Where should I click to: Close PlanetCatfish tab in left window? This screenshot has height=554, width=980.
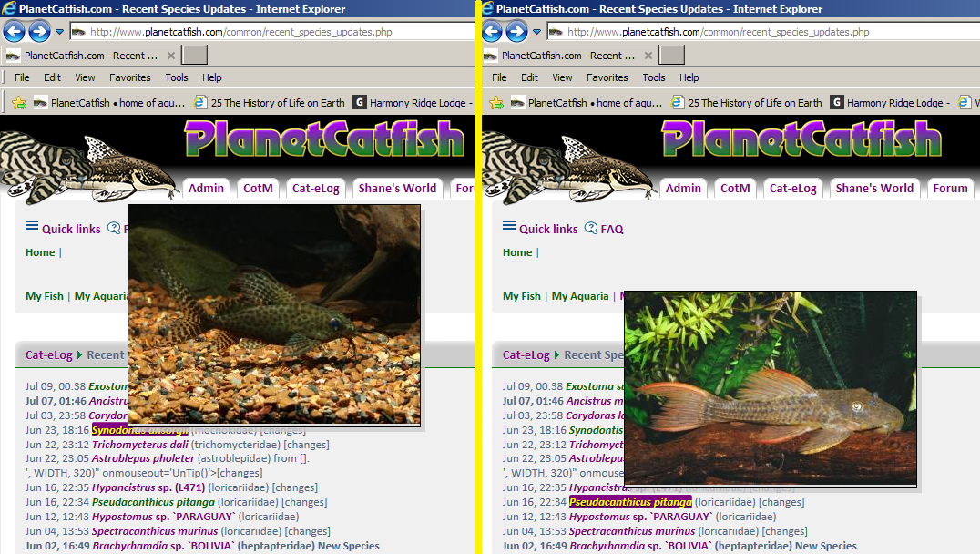pos(170,56)
